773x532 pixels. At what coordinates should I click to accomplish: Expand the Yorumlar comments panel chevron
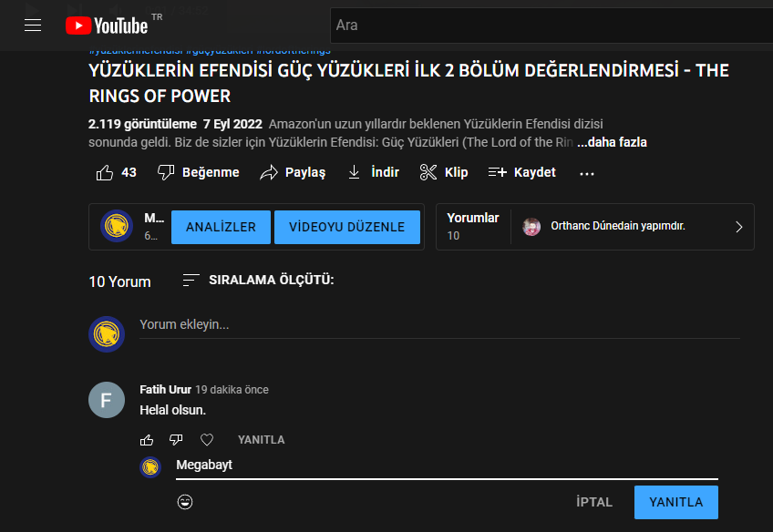(738, 227)
